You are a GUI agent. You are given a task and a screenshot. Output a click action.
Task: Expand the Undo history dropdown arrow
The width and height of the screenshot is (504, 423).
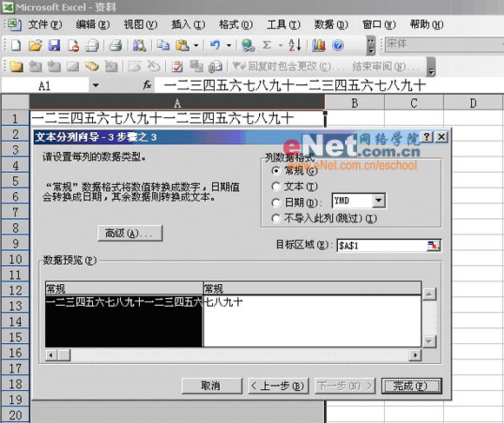(x=229, y=45)
